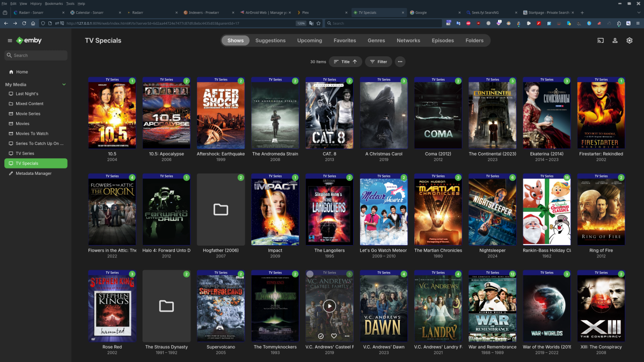Switch to the Genres tab
The width and height of the screenshot is (644, 362).
[376, 40]
